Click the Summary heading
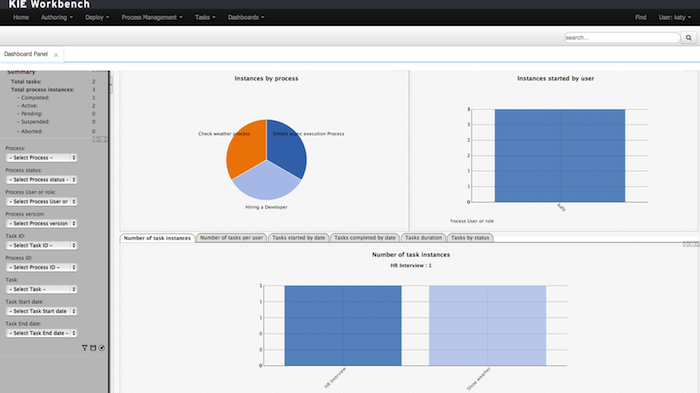The image size is (700, 393). pyautogui.click(x=21, y=72)
